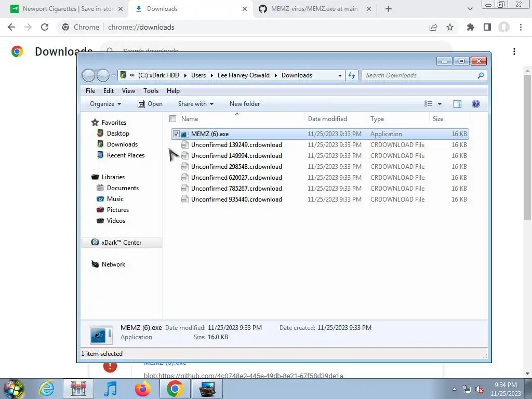Click the search magnifier in Explorer
The height and width of the screenshot is (399, 532).
point(481,75)
